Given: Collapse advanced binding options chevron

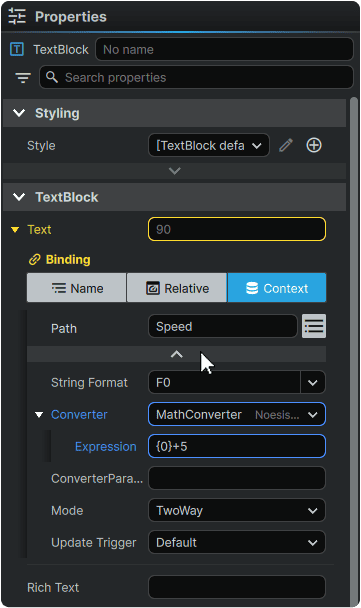Looking at the screenshot, I should 176,354.
